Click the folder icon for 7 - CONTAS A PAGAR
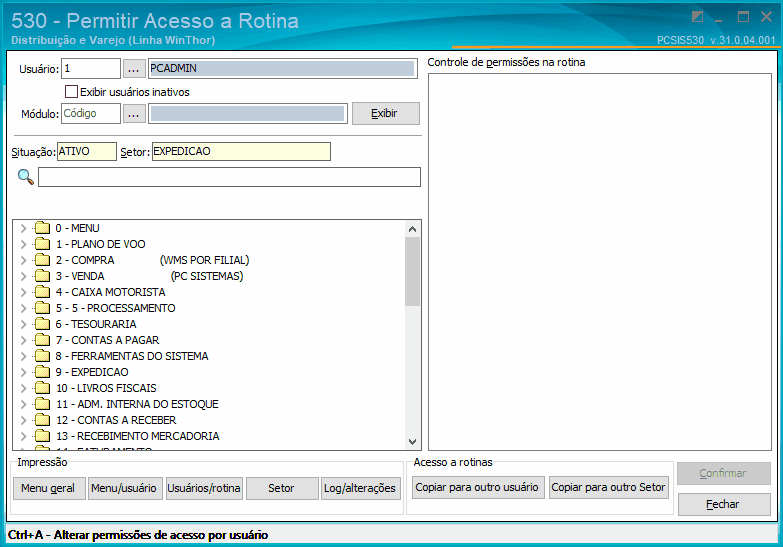Screen dimensions: 783x547 (x=42, y=340)
